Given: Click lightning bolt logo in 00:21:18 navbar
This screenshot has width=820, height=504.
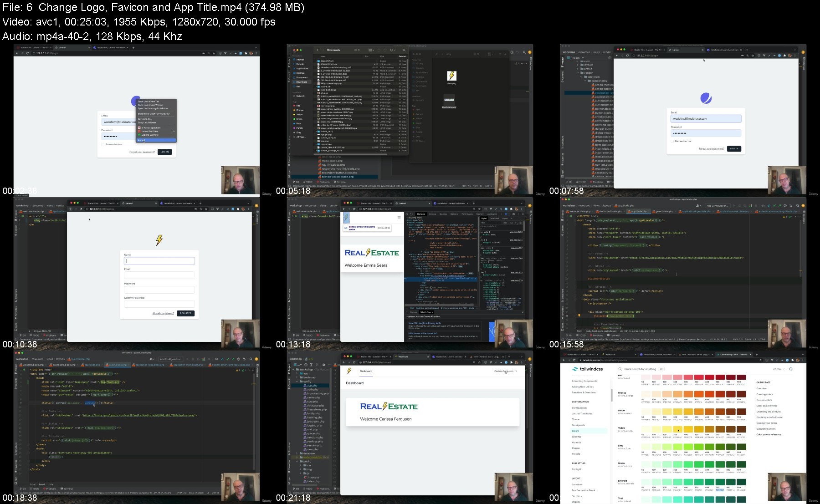Looking at the screenshot, I should pos(349,371).
